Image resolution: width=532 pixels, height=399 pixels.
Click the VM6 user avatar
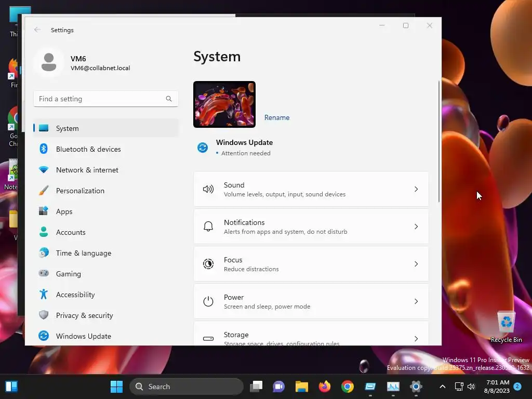(48, 62)
